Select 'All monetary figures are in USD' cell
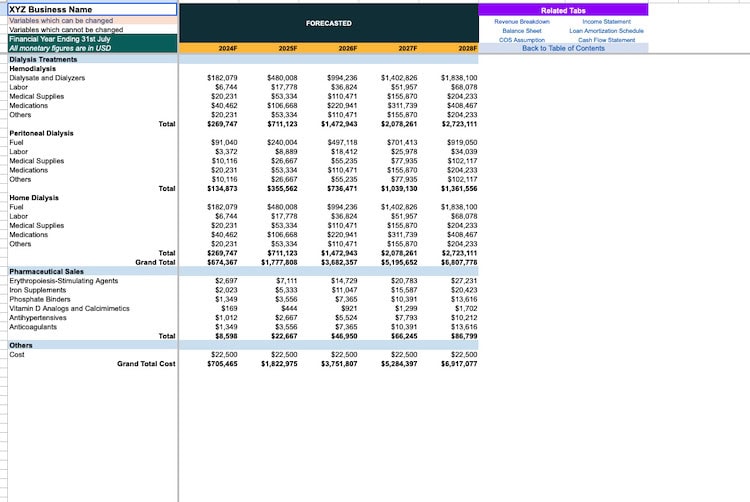Screen dimensions: 750x502 pos(92,48)
